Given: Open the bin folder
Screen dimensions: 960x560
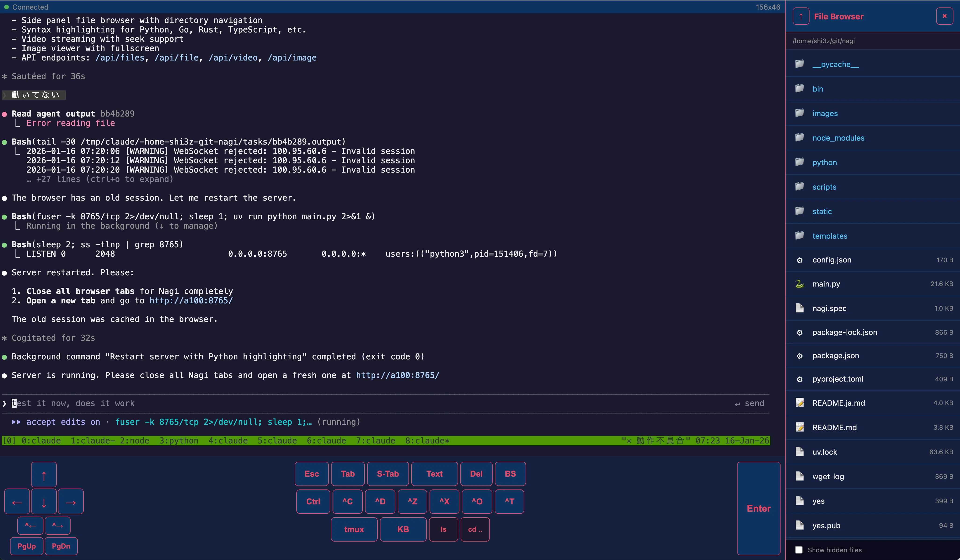Looking at the screenshot, I should [872, 89].
